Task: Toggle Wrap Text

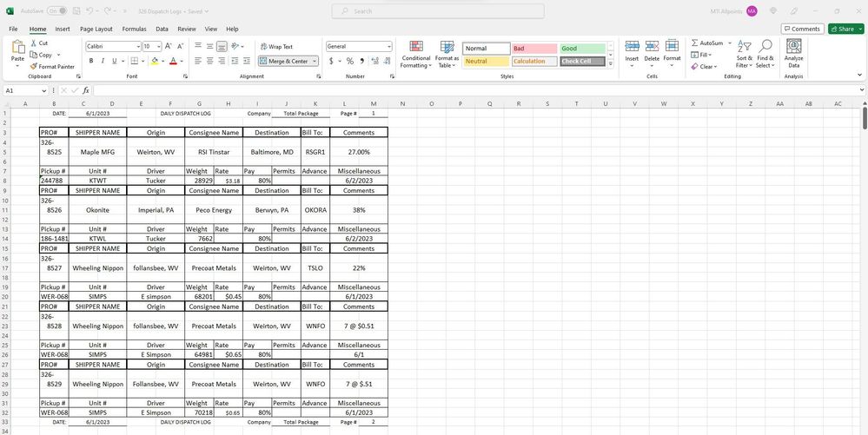Action: 276,47
